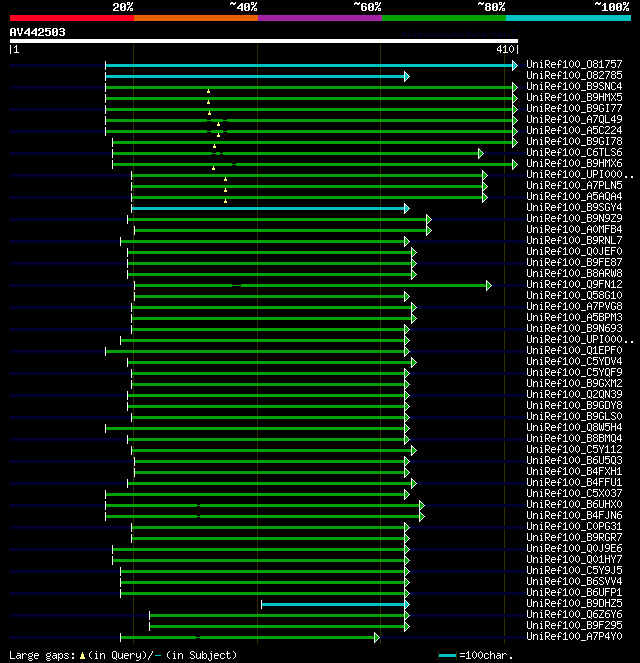Click the arrowhead ending the UniRef100_O82785 bar

406,77
